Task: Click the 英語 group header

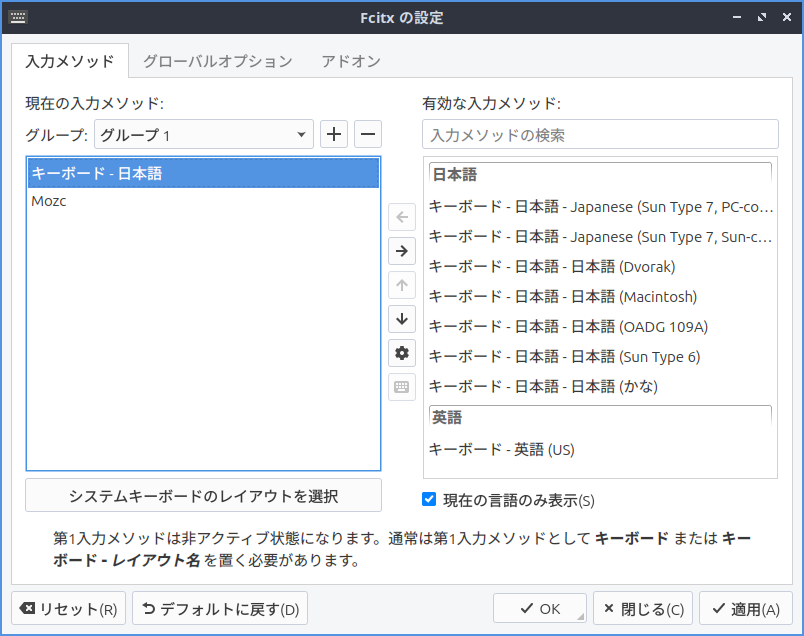Action: pyautogui.click(x=600, y=418)
